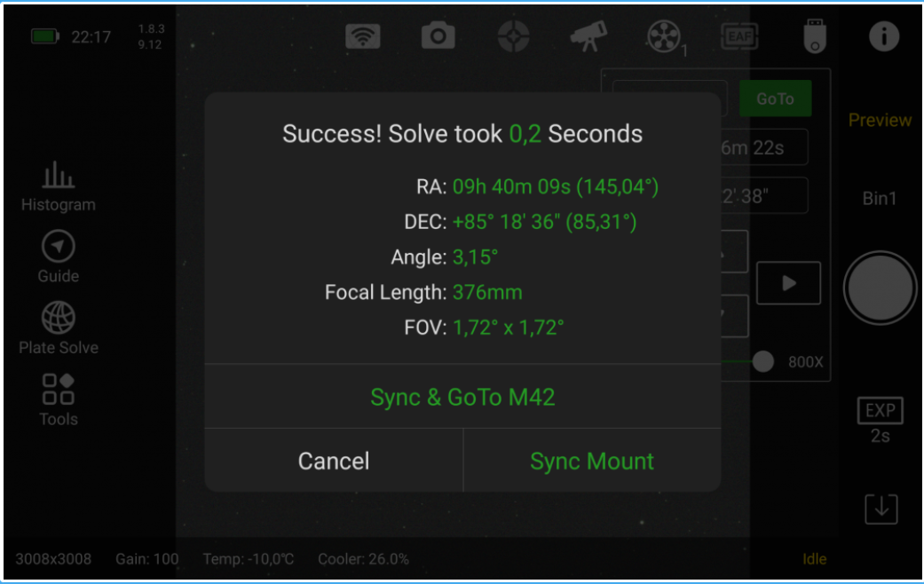Screen dimensions: 924x584
Task: Open the camera settings icon
Action: [438, 36]
